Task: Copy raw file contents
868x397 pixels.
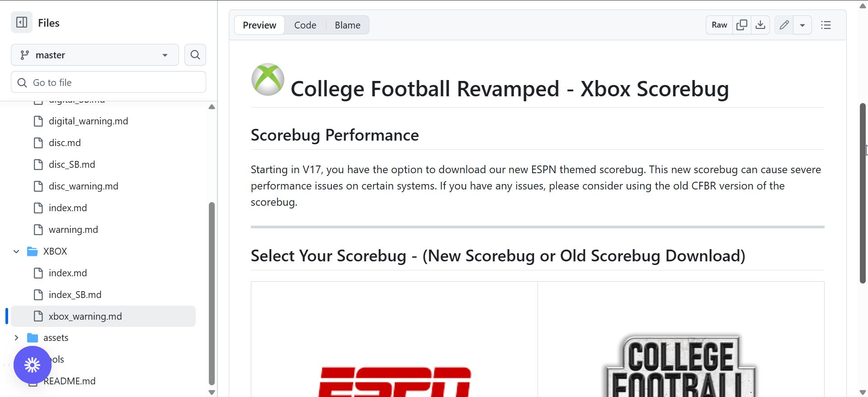Action: click(742, 25)
